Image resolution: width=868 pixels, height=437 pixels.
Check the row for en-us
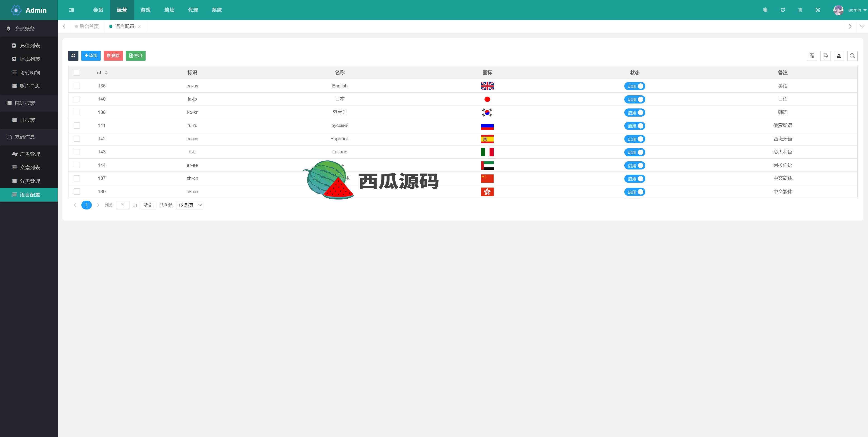77,86
